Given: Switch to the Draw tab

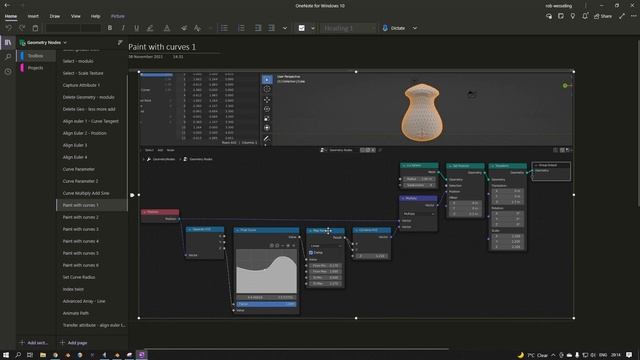Looking at the screenshot, I should (x=55, y=16).
